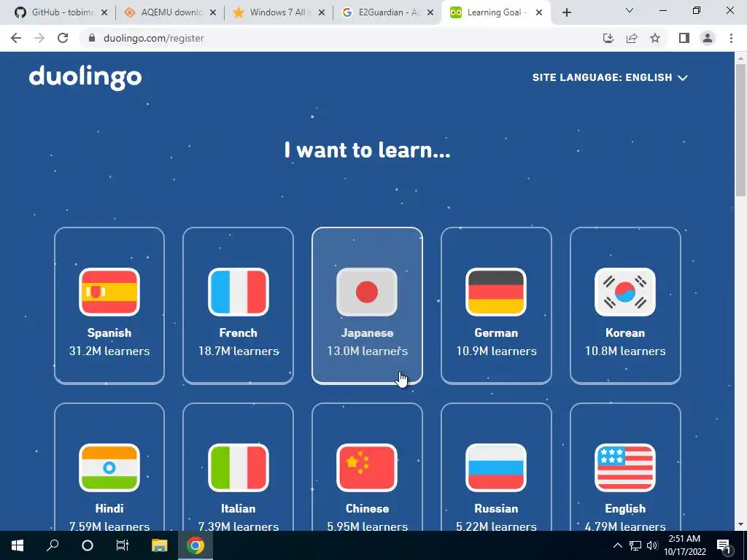The height and width of the screenshot is (560, 747).
Task: Toggle the browser side panel icon
Action: click(684, 38)
